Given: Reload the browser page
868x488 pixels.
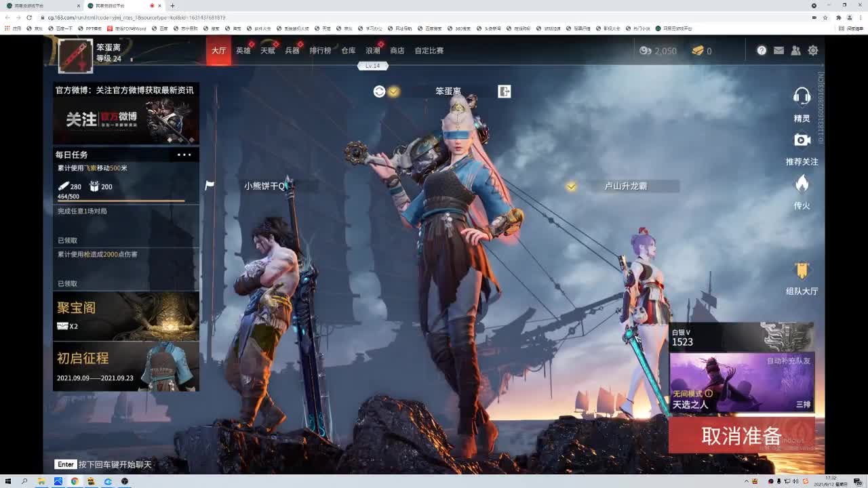Looking at the screenshot, I should point(29,18).
